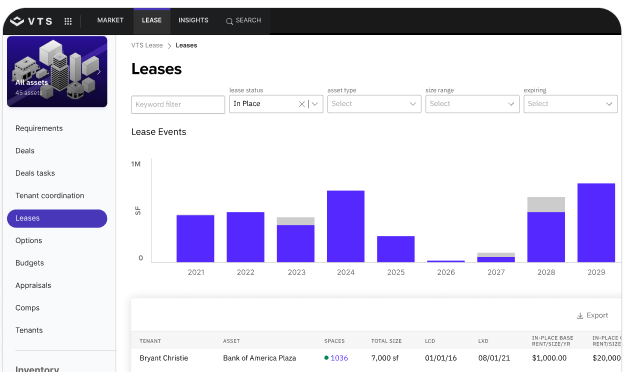Sort by the LCD column header
Image resolution: width=623 pixels, height=372 pixels.
tap(430, 341)
